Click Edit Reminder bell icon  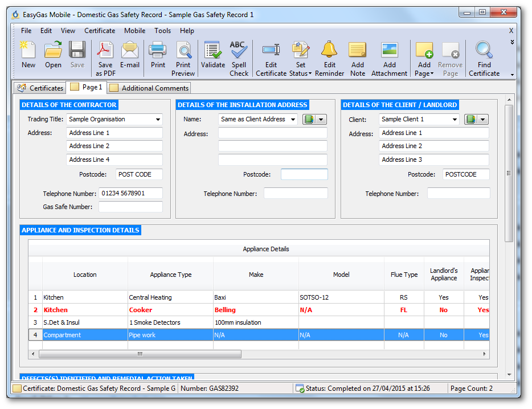click(x=329, y=59)
